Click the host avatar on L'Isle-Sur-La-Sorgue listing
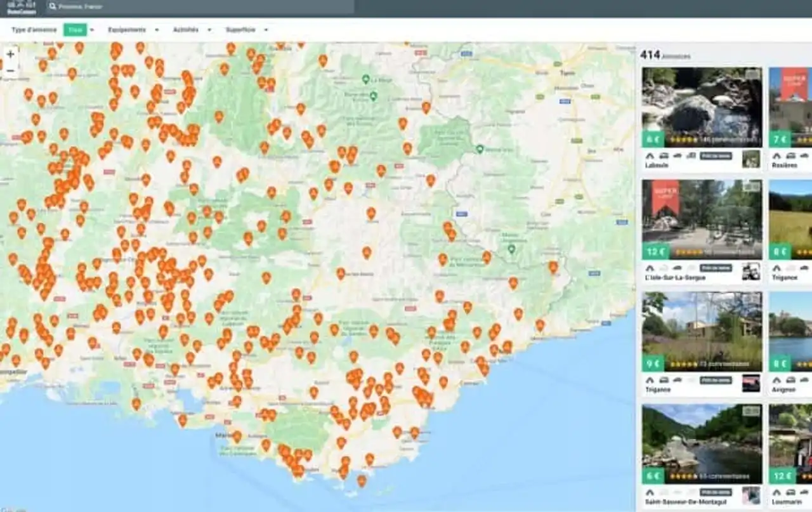This screenshot has width=812, height=512. point(751,271)
